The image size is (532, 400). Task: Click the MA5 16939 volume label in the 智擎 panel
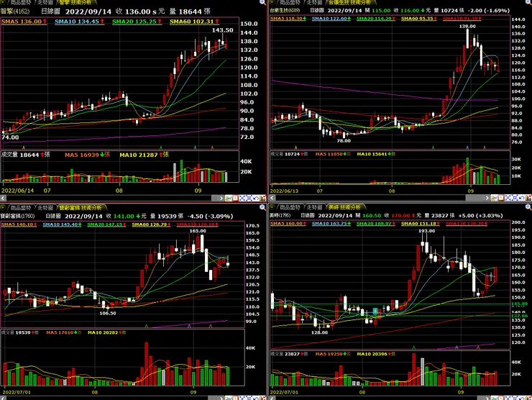click(87, 155)
